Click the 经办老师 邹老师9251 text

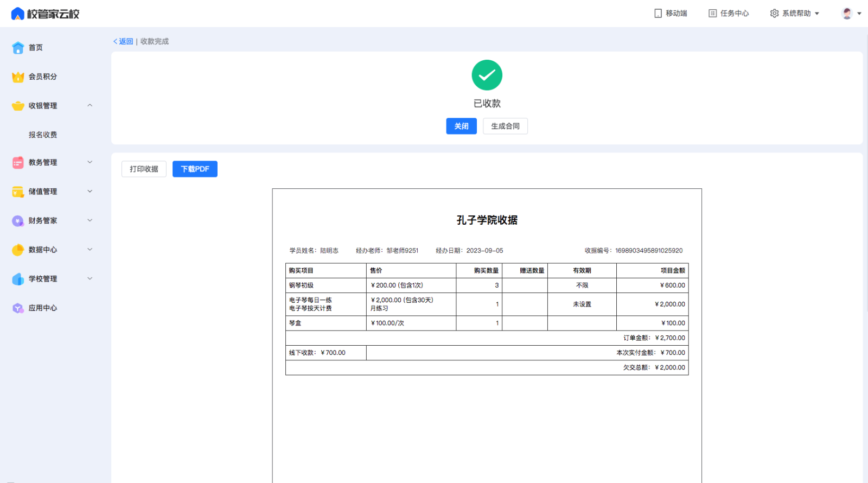coord(387,251)
